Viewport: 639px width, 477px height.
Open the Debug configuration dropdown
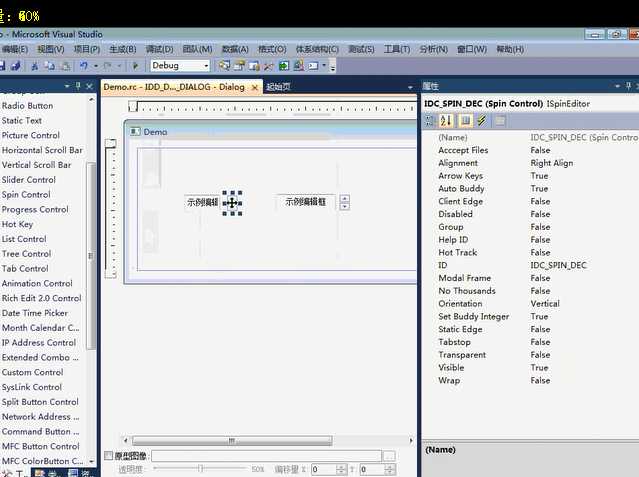point(207,66)
